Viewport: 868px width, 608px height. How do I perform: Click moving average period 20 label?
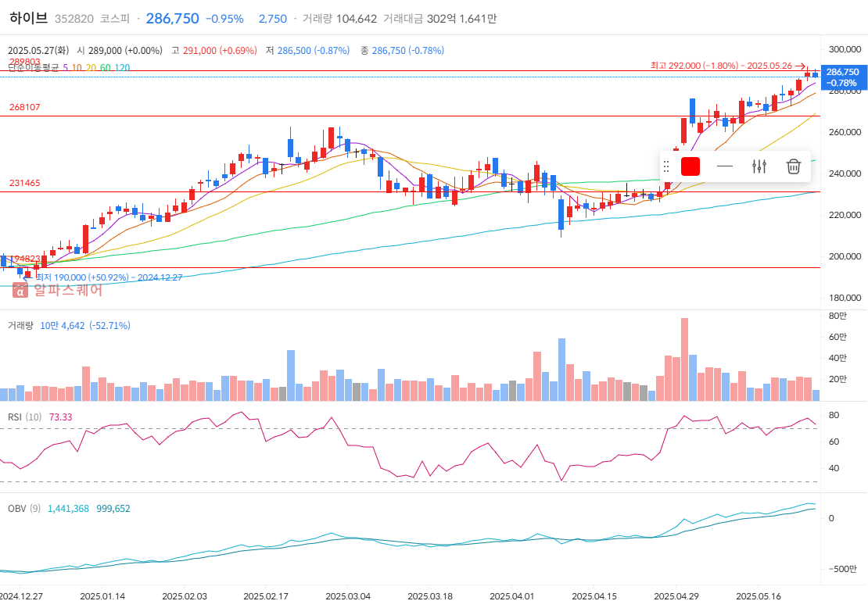click(91, 67)
